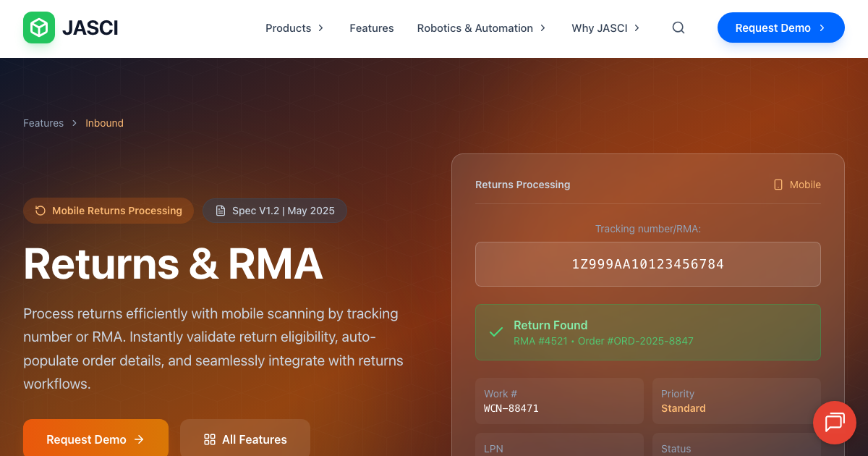Open Robotics & Automation menu

coord(482,28)
